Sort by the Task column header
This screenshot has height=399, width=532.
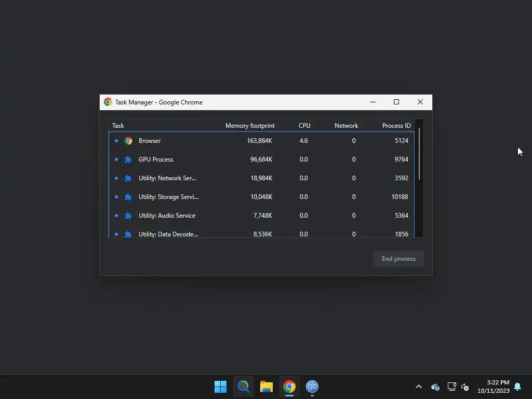(x=156, y=126)
